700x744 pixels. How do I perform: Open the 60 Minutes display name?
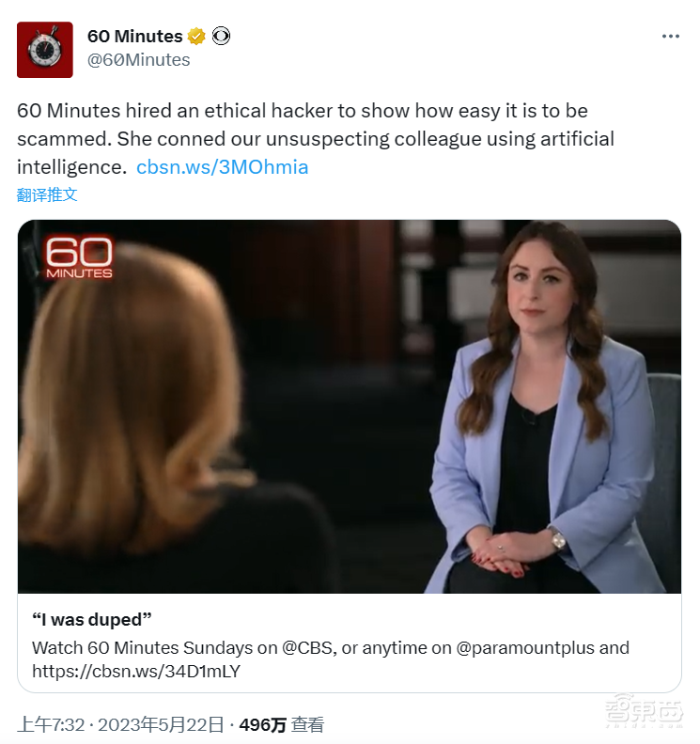(x=134, y=36)
